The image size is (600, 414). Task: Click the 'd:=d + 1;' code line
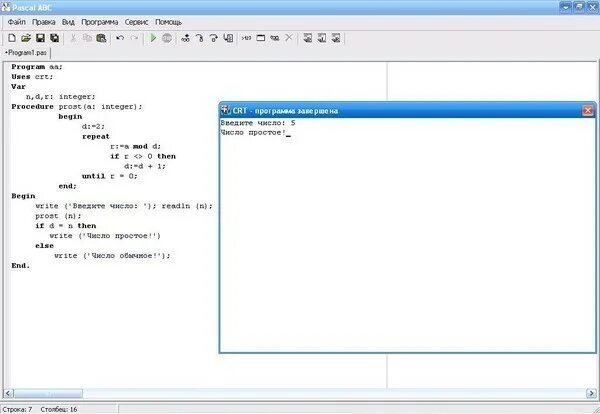tap(145, 166)
